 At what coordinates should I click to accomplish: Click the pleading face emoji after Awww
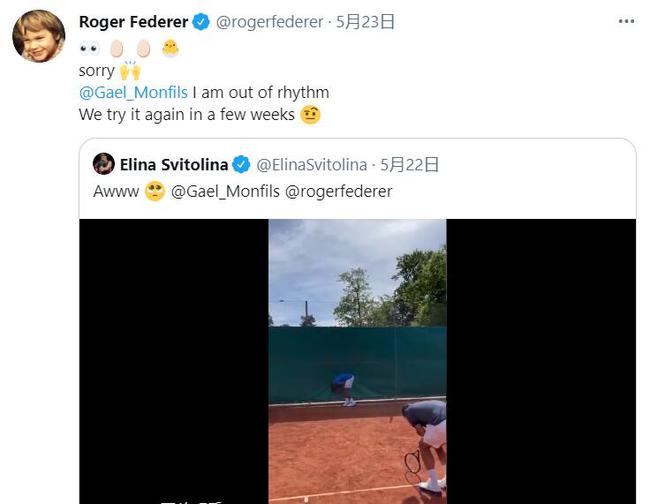(155, 191)
